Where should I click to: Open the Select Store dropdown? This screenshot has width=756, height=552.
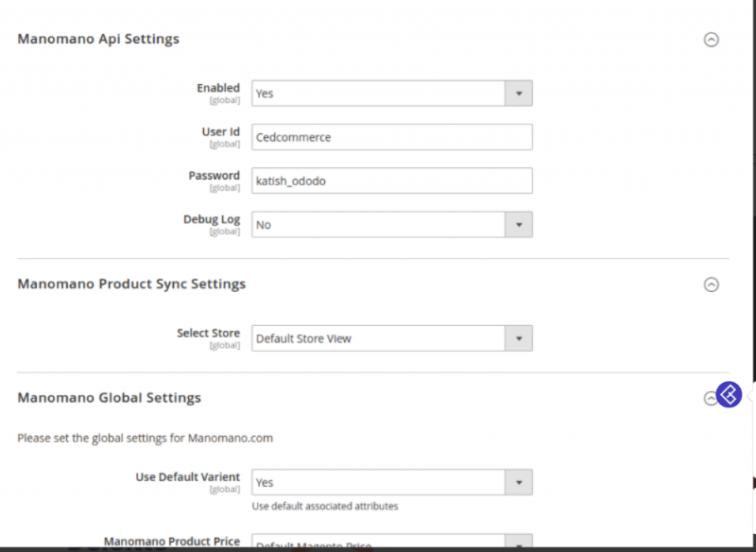(391, 338)
